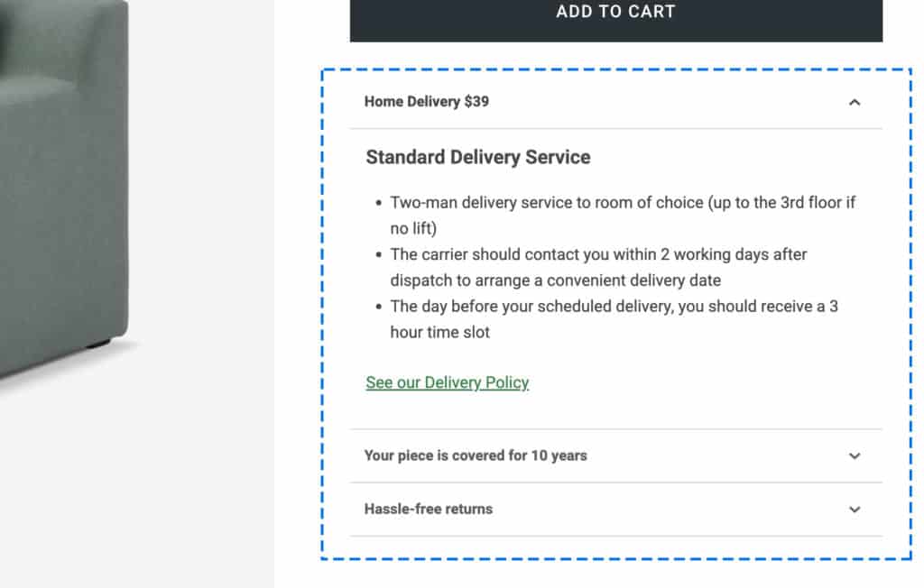The image size is (924, 588).
Task: Click the dashed blue outline around delivery info
Action: click(x=322, y=314)
